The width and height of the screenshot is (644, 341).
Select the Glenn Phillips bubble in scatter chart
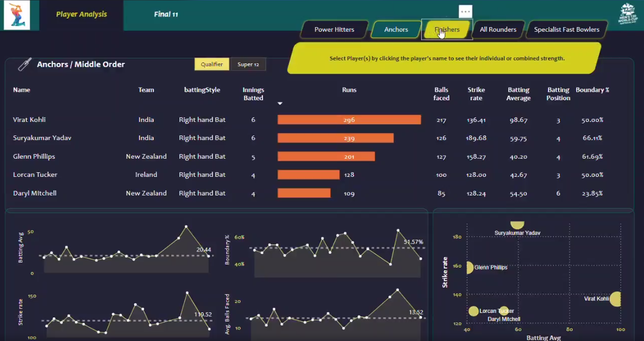point(469,267)
